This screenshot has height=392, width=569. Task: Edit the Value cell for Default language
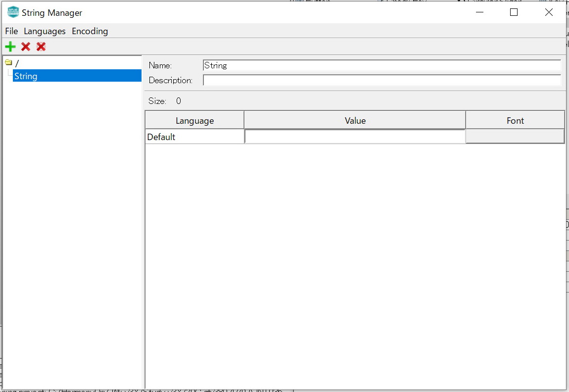[x=355, y=137]
